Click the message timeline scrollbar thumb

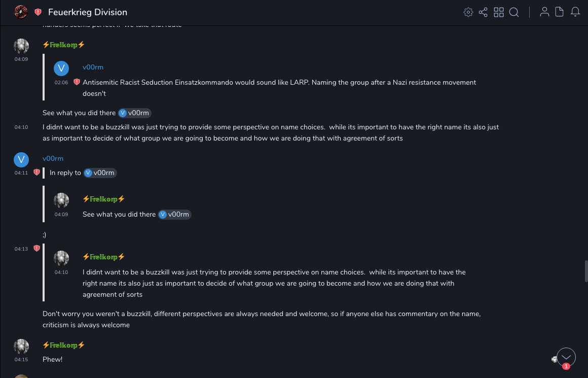click(x=586, y=271)
